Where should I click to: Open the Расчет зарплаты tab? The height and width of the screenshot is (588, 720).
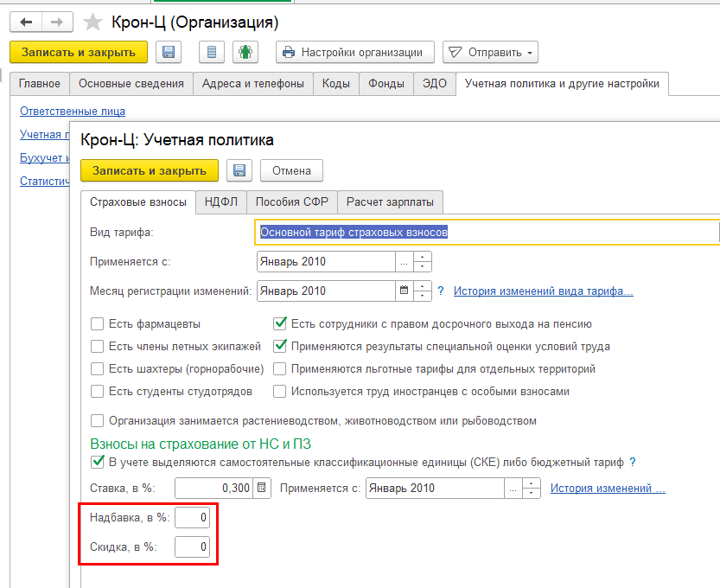[391, 202]
